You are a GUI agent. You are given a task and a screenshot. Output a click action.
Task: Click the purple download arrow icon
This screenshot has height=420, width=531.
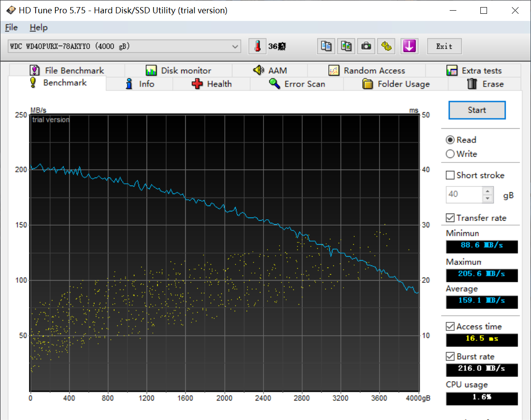coord(409,46)
